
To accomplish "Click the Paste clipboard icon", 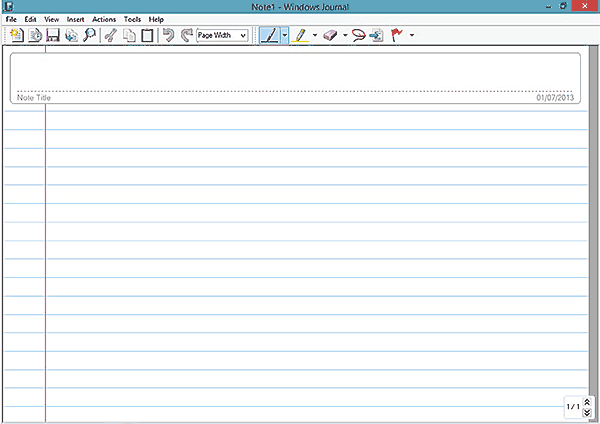I will [x=147, y=35].
